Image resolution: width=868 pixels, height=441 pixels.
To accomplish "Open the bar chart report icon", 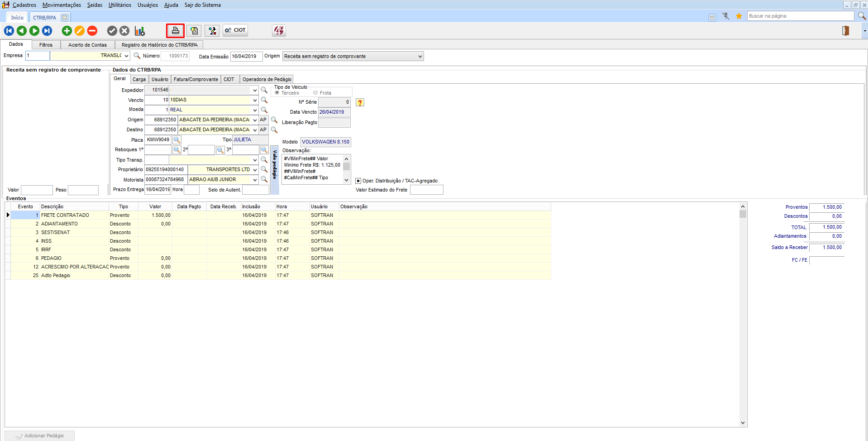I will (x=139, y=31).
